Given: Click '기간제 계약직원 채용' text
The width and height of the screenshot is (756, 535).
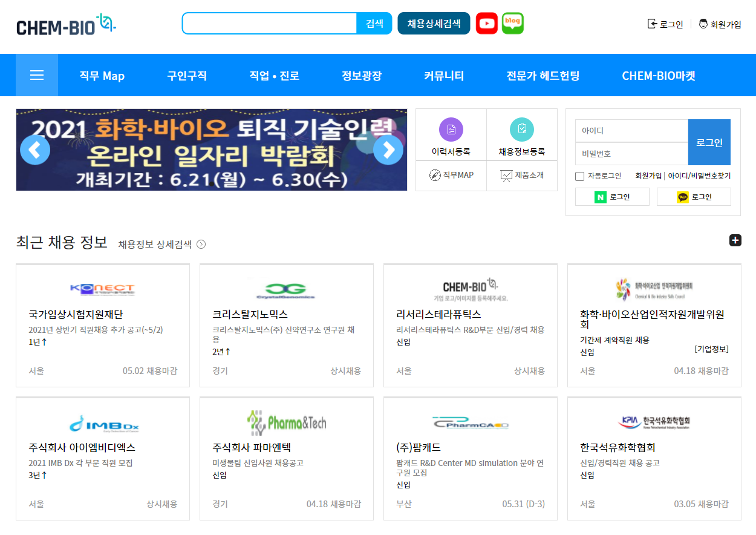Looking at the screenshot, I should coord(615,340).
